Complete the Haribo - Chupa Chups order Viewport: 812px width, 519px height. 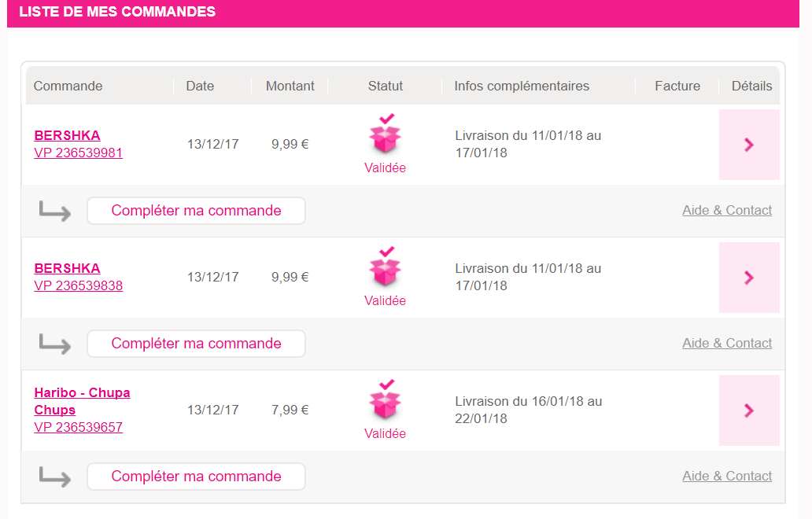pyautogui.click(x=196, y=477)
